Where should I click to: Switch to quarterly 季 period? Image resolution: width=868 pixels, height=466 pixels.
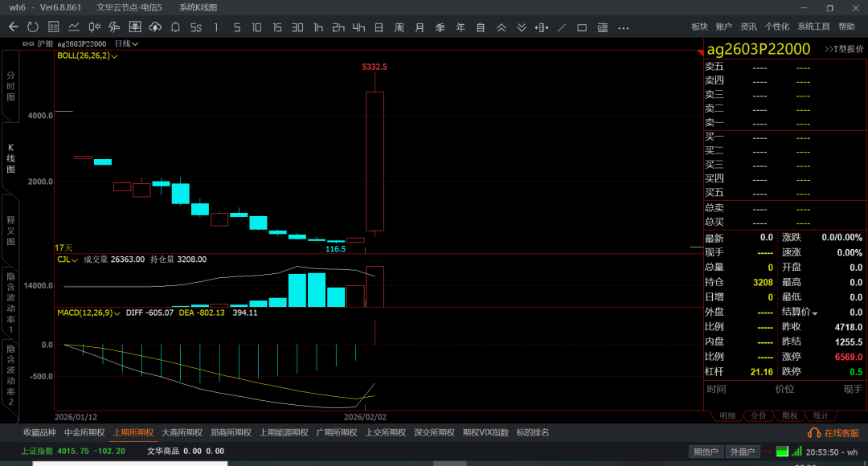click(x=440, y=27)
